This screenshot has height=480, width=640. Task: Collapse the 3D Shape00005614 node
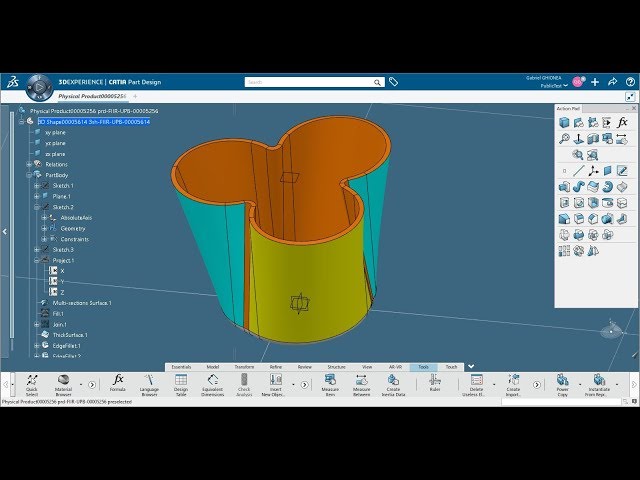click(21, 122)
